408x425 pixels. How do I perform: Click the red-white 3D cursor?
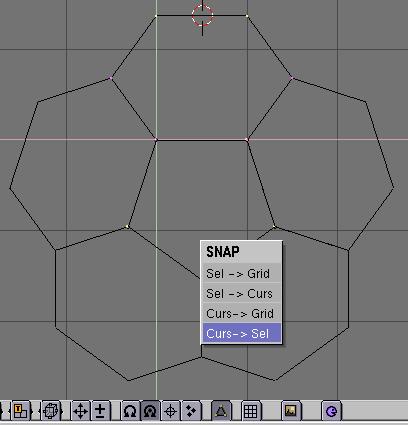tap(202, 16)
